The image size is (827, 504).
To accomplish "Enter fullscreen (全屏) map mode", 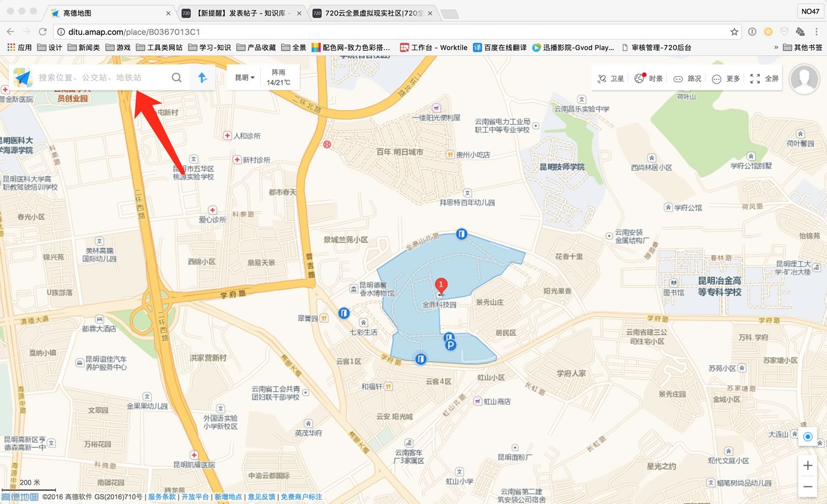I will 764,79.
